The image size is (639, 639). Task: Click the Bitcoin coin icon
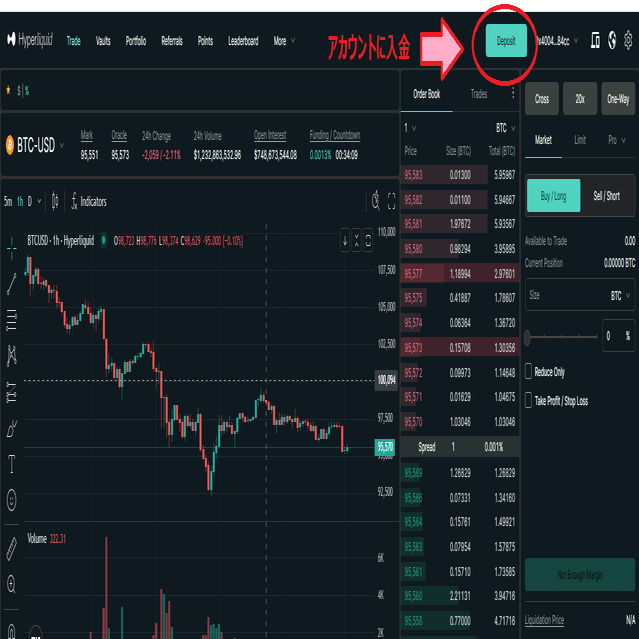pyautogui.click(x=10, y=145)
